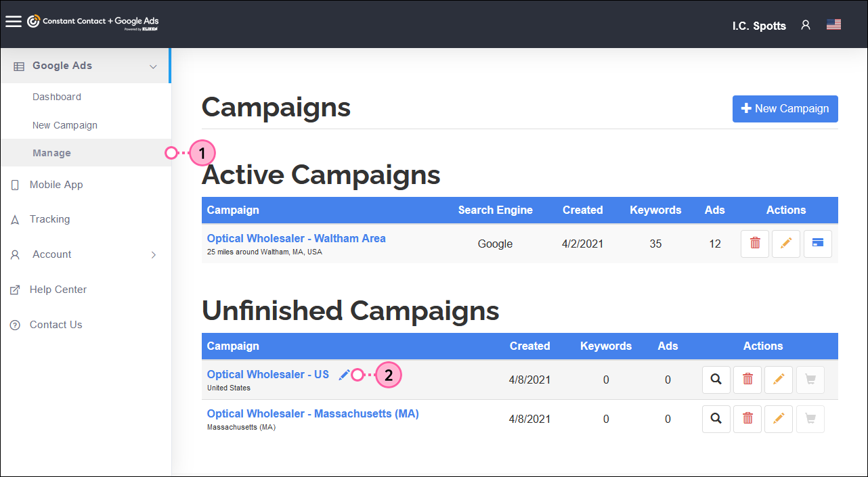Open the cart icon for Massachusetts campaign
Viewport: 868px width, 477px height.
tap(810, 419)
